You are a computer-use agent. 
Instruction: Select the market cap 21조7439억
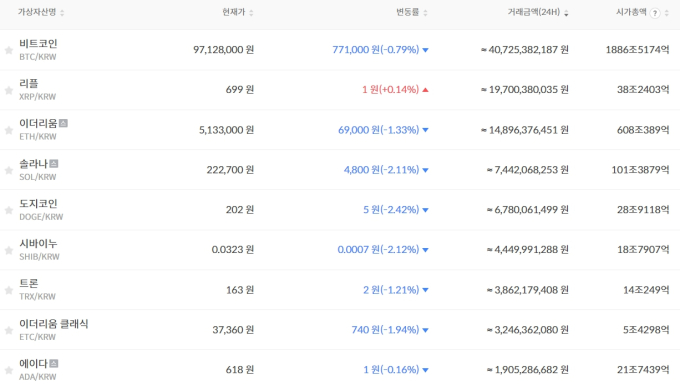click(643, 370)
